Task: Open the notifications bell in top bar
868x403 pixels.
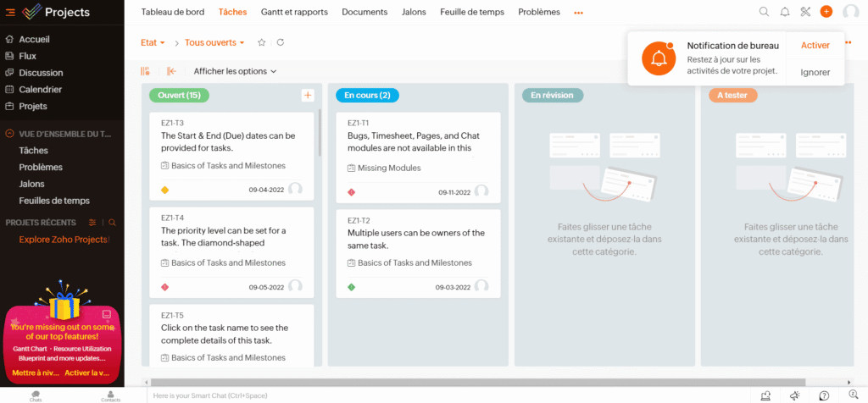Action: [x=785, y=12]
